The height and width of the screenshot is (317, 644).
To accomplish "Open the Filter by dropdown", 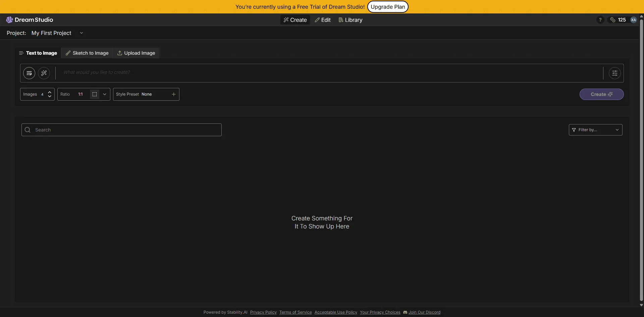I will point(595,130).
